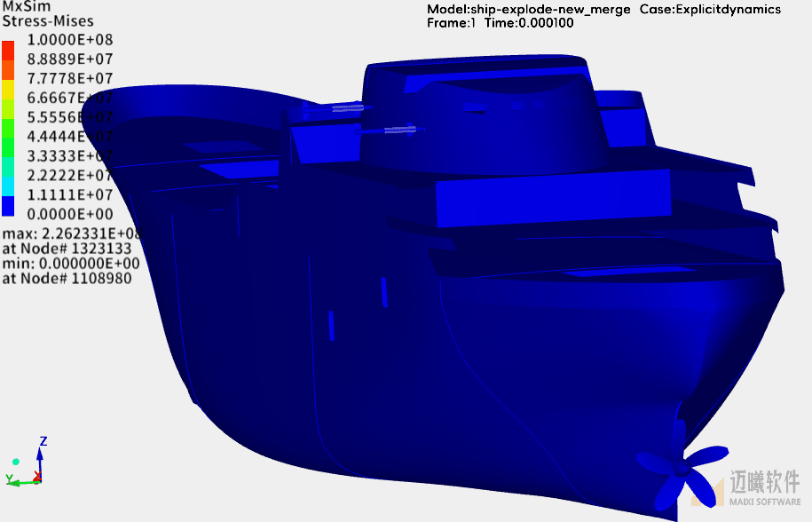This screenshot has height=522, width=812.
Task: Pick the yellow band in the stress legend
Action: [8, 89]
